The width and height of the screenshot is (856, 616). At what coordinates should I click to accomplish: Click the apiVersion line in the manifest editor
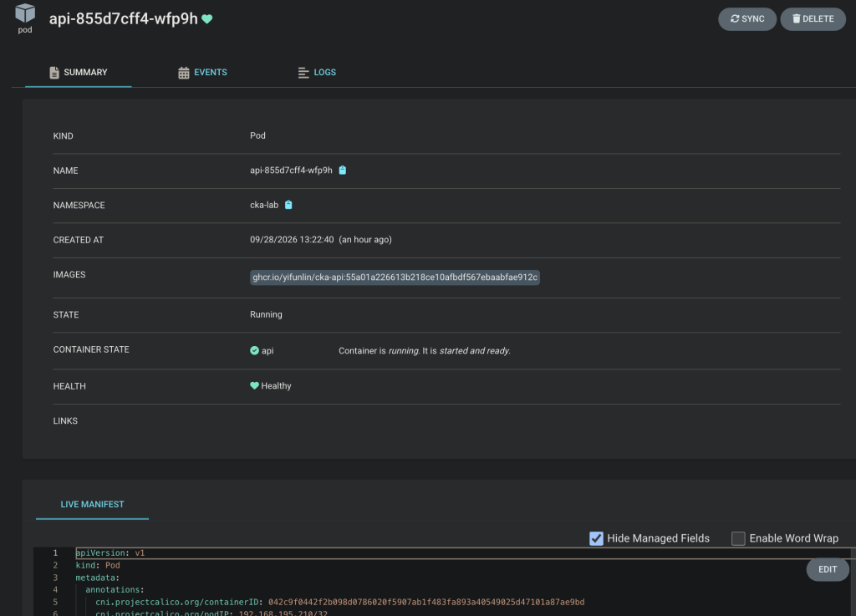(x=110, y=553)
